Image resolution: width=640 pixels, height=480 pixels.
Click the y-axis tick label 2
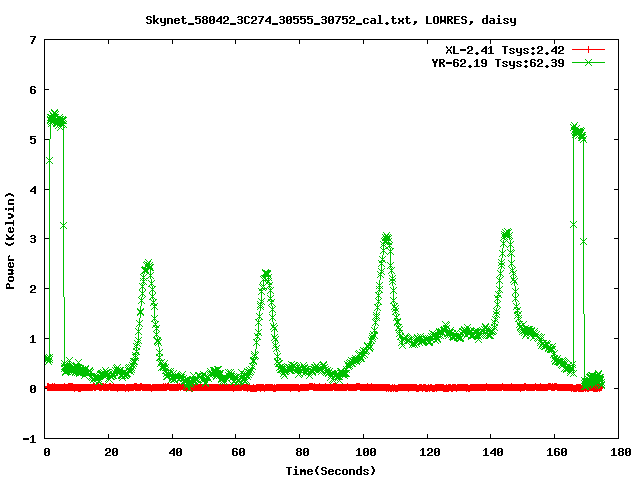pyautogui.click(x=33, y=289)
